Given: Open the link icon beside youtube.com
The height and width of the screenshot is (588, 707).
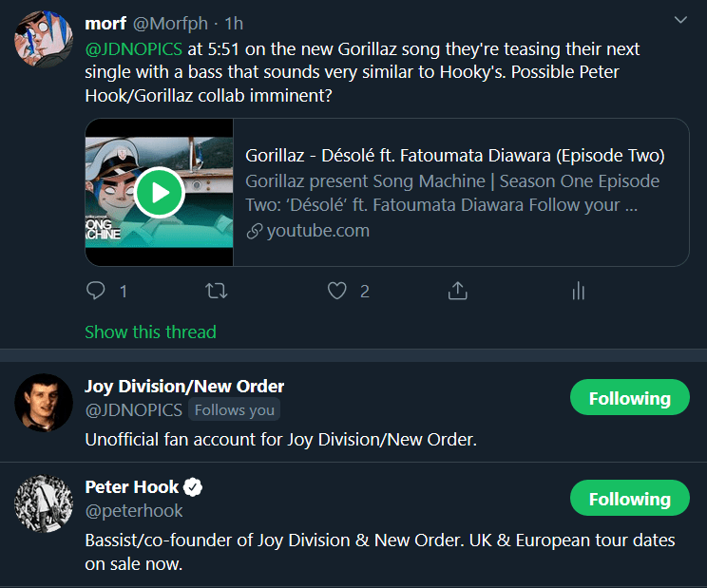Looking at the screenshot, I should tap(254, 231).
